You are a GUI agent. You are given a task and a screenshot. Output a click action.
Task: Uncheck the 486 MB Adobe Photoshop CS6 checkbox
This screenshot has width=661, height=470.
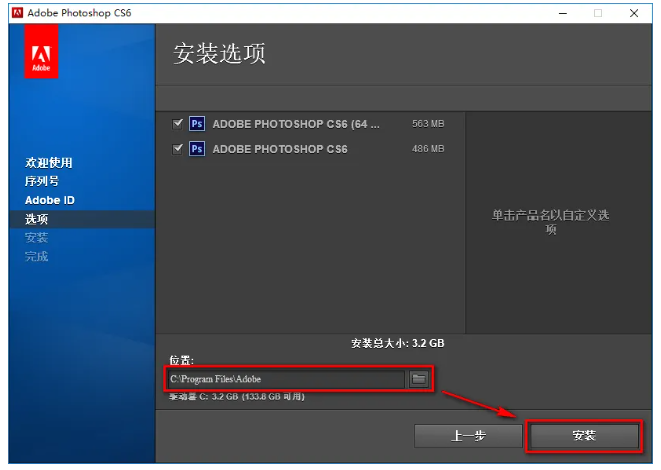pos(178,149)
